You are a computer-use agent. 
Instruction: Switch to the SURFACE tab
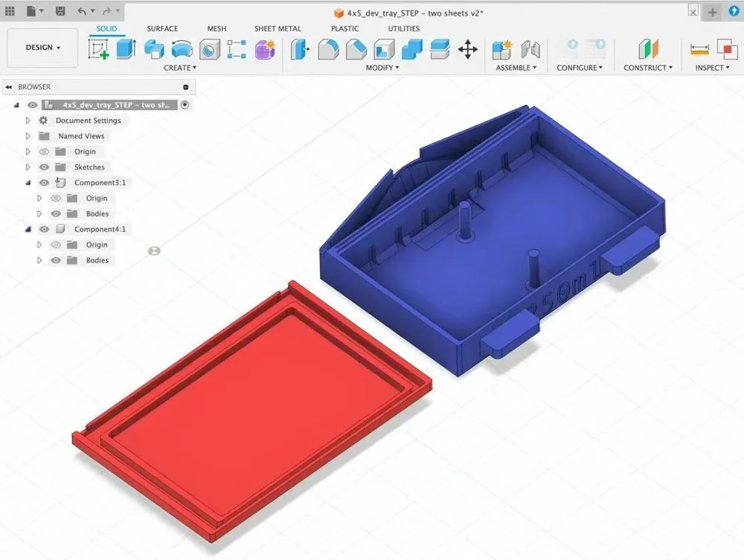pos(162,28)
